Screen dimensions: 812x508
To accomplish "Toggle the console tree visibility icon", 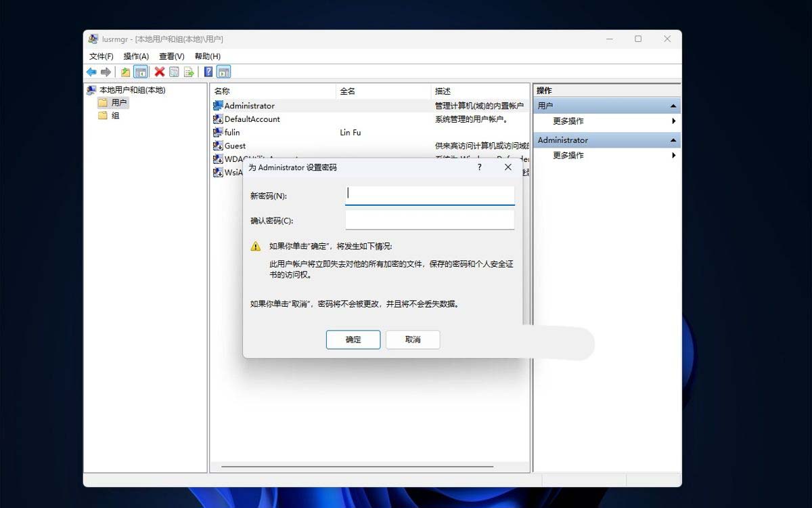I will pyautogui.click(x=140, y=72).
